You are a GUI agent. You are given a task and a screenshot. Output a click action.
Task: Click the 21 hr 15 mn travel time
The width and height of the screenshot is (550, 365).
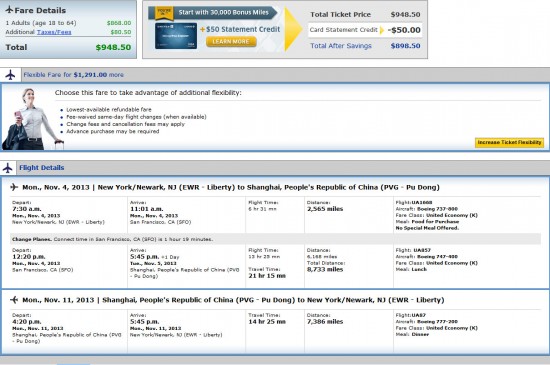point(267,276)
